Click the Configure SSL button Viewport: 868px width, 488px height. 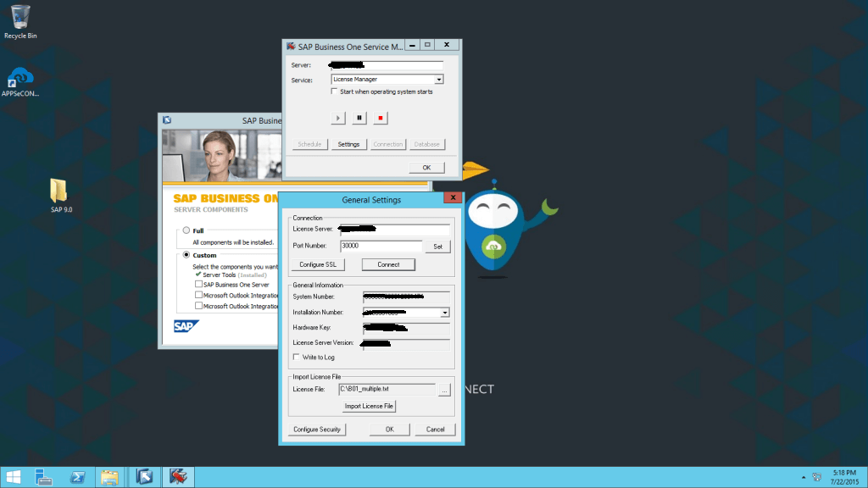pos(318,264)
